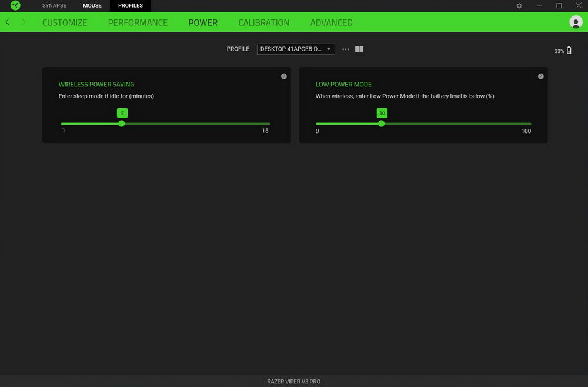Open the profile book icon
This screenshot has height=387, width=588.
pos(359,49)
